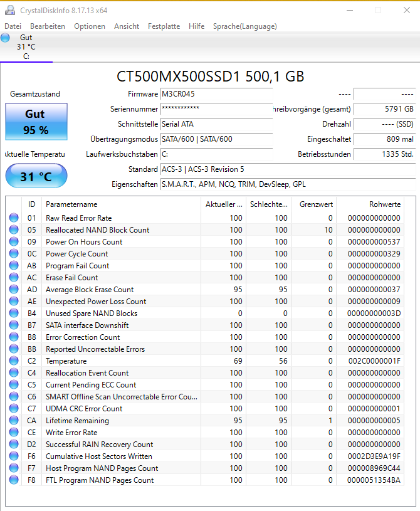Minimize the CrystalDiskInfo window
Image resolution: width=420 pixels, height=511 pixels.
coord(350,11)
